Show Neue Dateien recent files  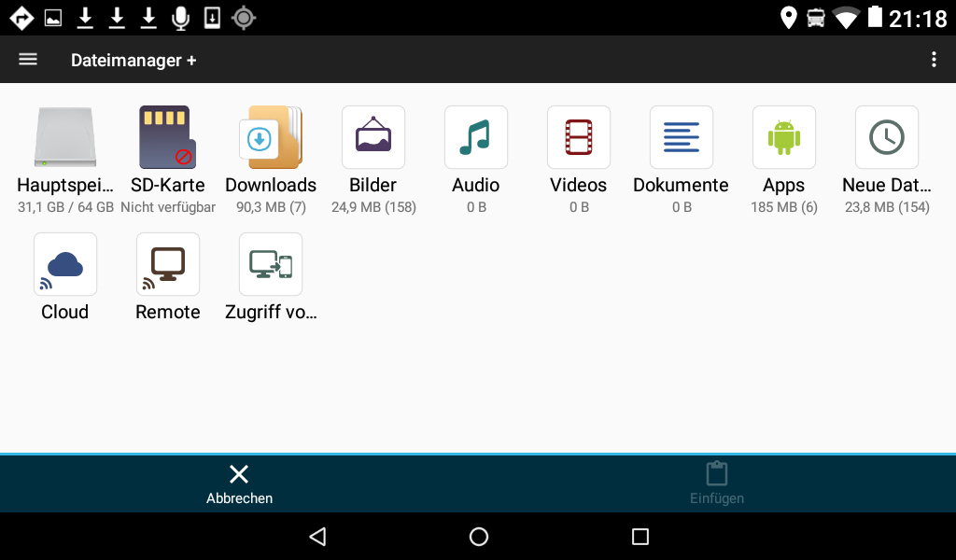tap(887, 138)
